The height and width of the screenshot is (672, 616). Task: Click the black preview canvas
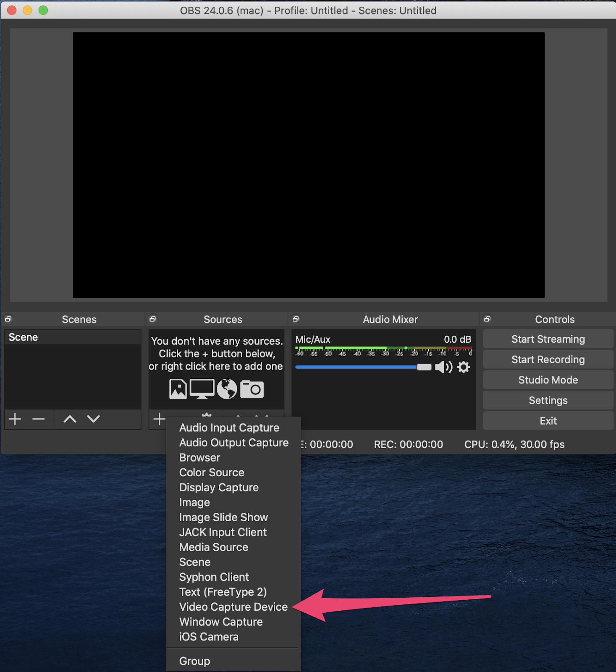click(309, 165)
